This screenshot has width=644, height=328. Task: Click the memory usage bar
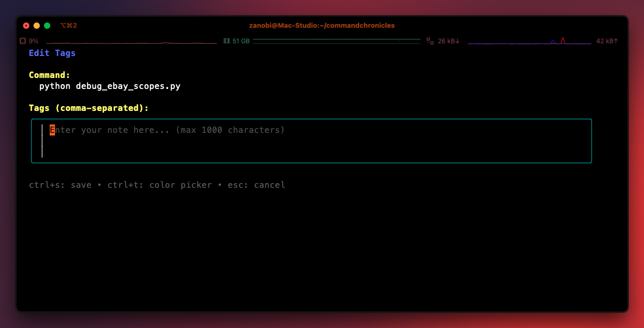click(x=337, y=41)
